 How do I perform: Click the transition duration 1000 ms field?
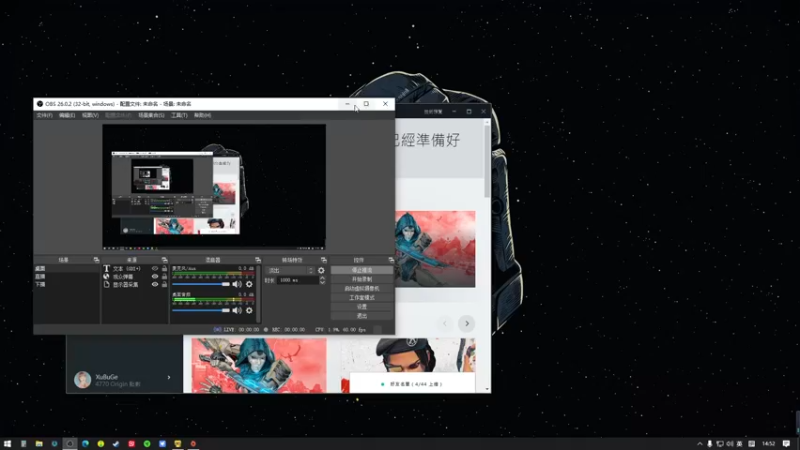(297, 280)
